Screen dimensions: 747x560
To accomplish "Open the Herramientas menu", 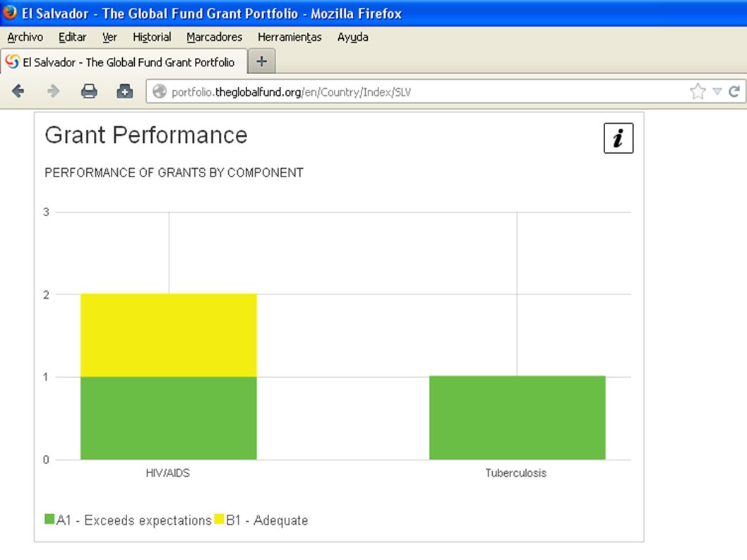I will coord(289,37).
